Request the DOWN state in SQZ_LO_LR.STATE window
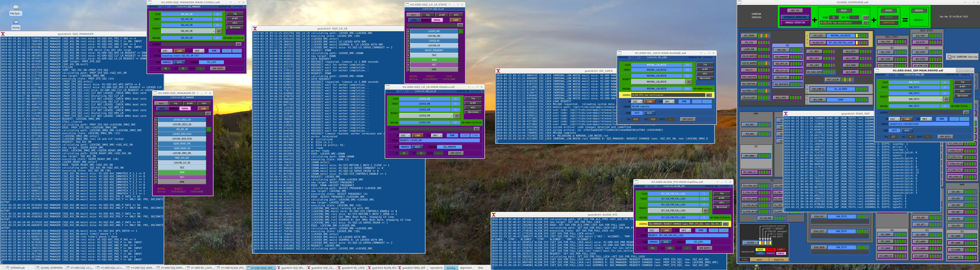The image size is (980, 270). click(x=434, y=60)
